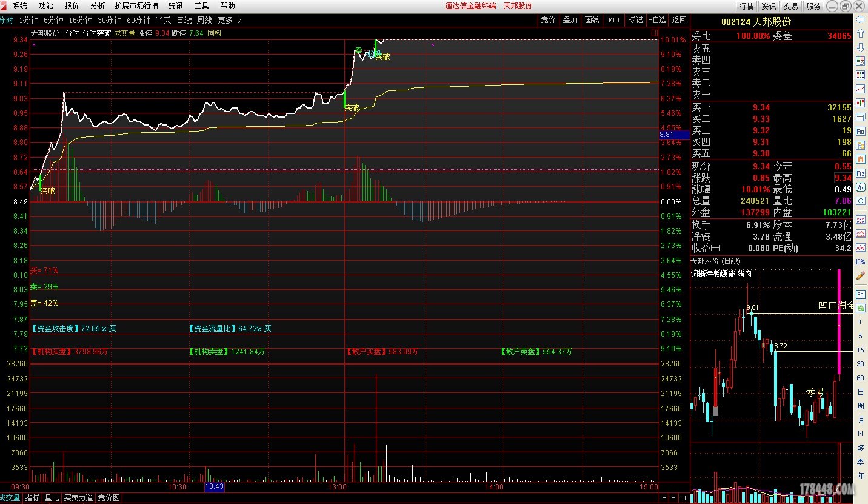Click the 标记 mark button

click(x=635, y=20)
